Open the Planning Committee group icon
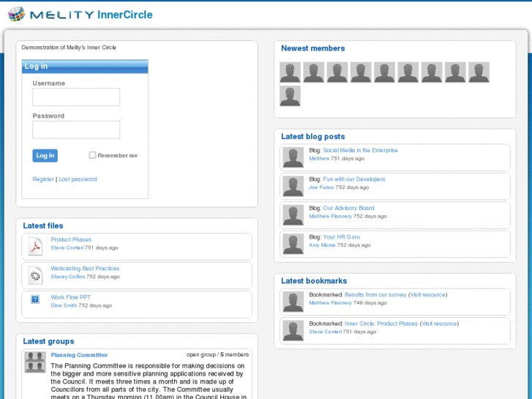Viewport: 532px width, 399px height. pyautogui.click(x=35, y=362)
